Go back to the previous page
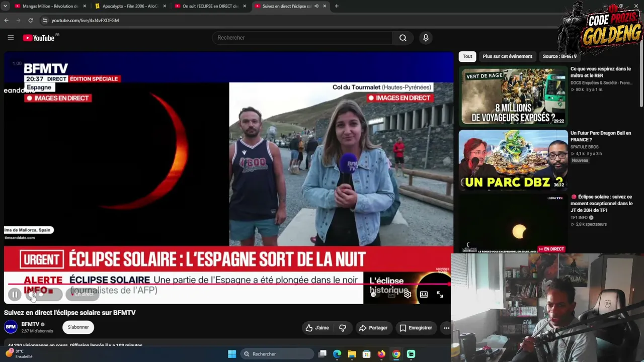 coord(6,20)
